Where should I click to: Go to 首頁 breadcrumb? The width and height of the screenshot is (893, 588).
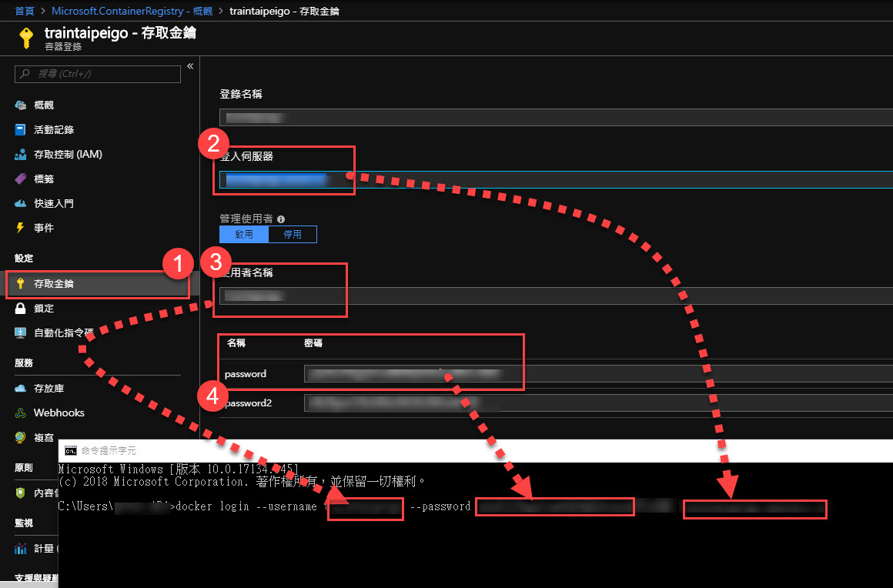(x=25, y=11)
